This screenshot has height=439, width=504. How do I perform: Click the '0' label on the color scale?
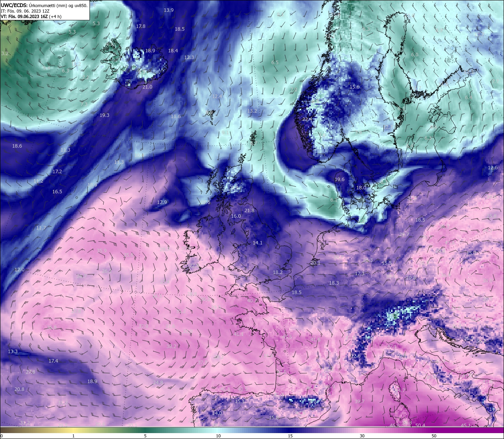coord(1,436)
